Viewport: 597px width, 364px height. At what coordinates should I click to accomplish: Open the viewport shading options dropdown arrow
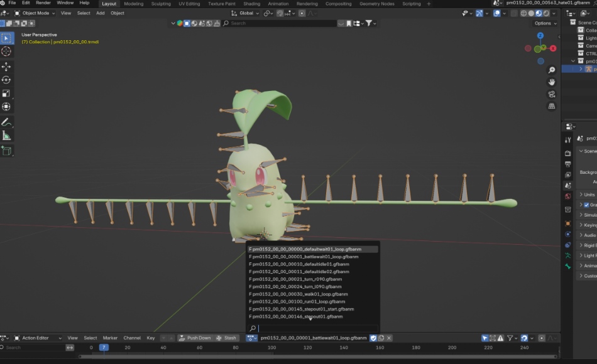pos(554,13)
